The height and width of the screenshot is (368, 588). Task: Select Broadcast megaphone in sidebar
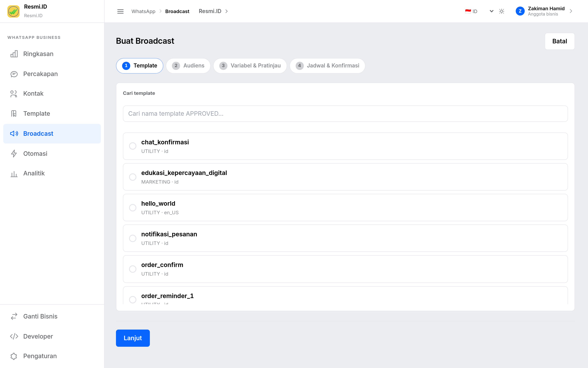[52, 134]
